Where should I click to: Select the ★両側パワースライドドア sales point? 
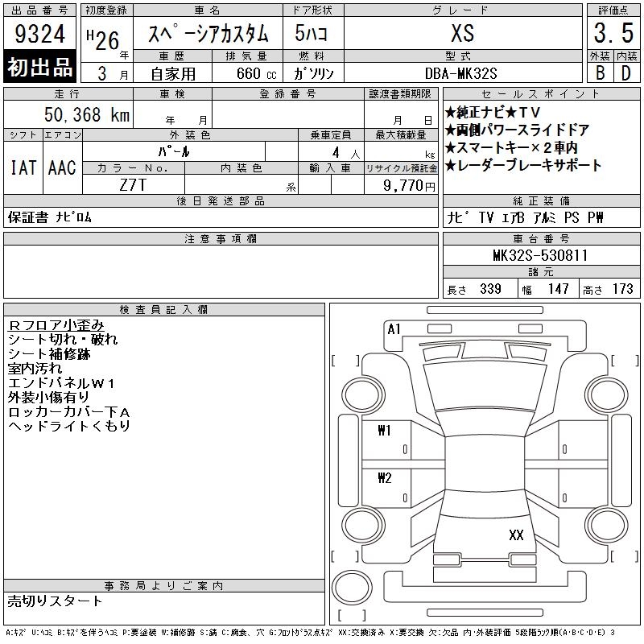coord(518,130)
